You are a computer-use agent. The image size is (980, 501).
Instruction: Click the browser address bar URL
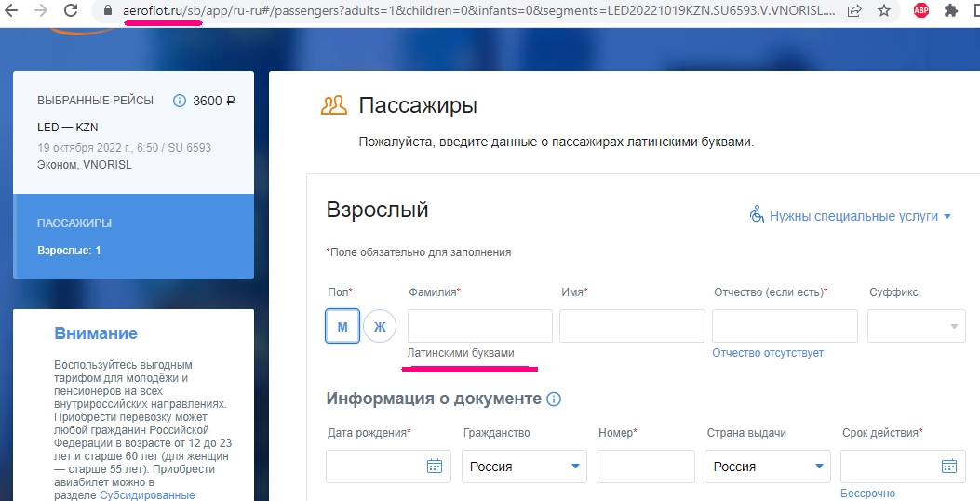[x=478, y=10]
